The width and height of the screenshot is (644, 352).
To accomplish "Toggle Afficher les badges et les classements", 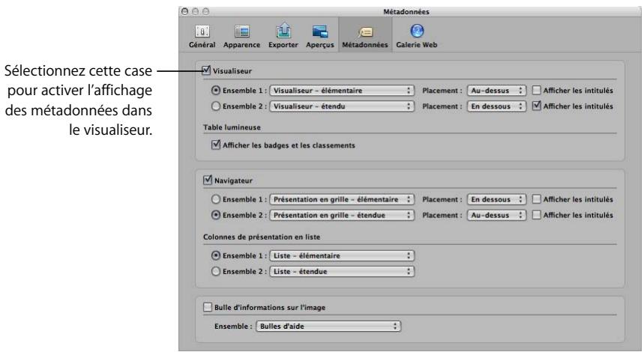I will tap(216, 145).
